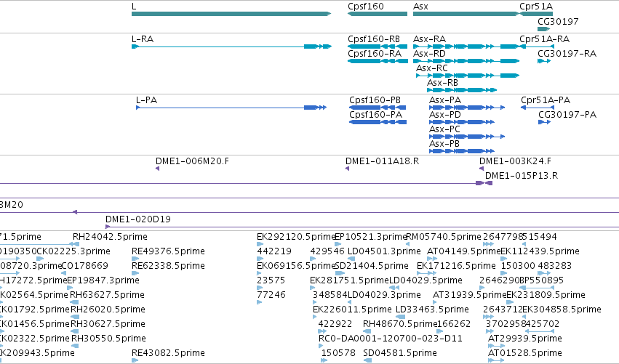This screenshot has width=619, height=364.
Task: Click the 'AT04149.5prime' EST label
Action: (x=464, y=251)
